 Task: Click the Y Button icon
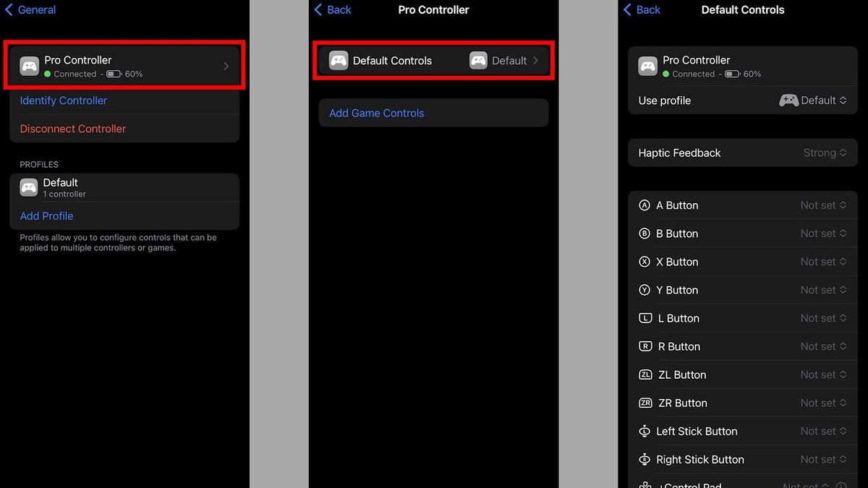pos(644,290)
